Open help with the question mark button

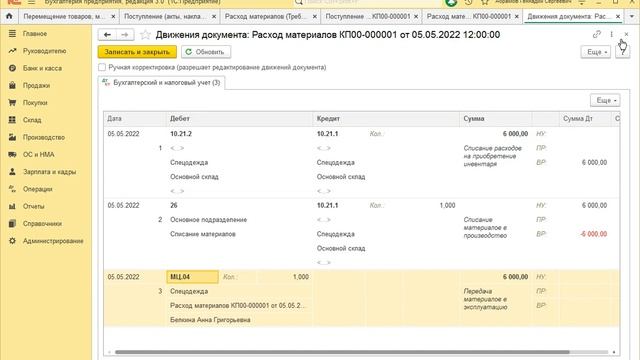[x=622, y=52]
